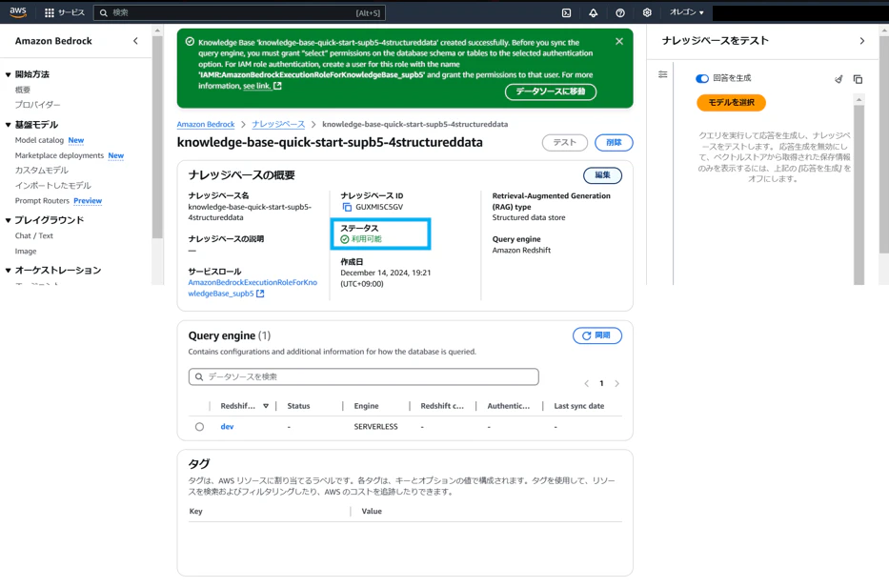This screenshot has width=889, height=588.
Task: Open the AmazonBedrockExecutionRoleForKnowledgeBase_supb5 service role link
Action: tap(253, 288)
